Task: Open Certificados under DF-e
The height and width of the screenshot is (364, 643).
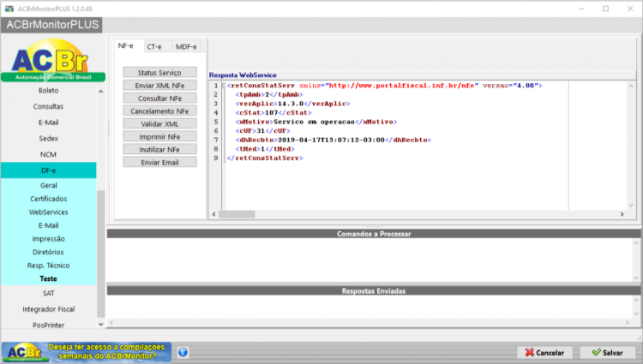Action: click(x=48, y=199)
